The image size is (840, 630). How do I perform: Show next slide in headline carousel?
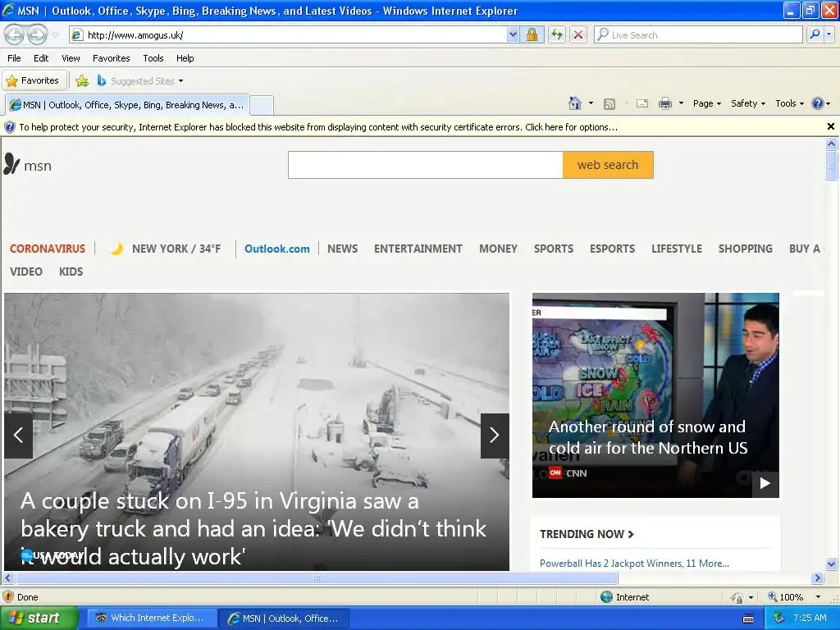[495, 435]
